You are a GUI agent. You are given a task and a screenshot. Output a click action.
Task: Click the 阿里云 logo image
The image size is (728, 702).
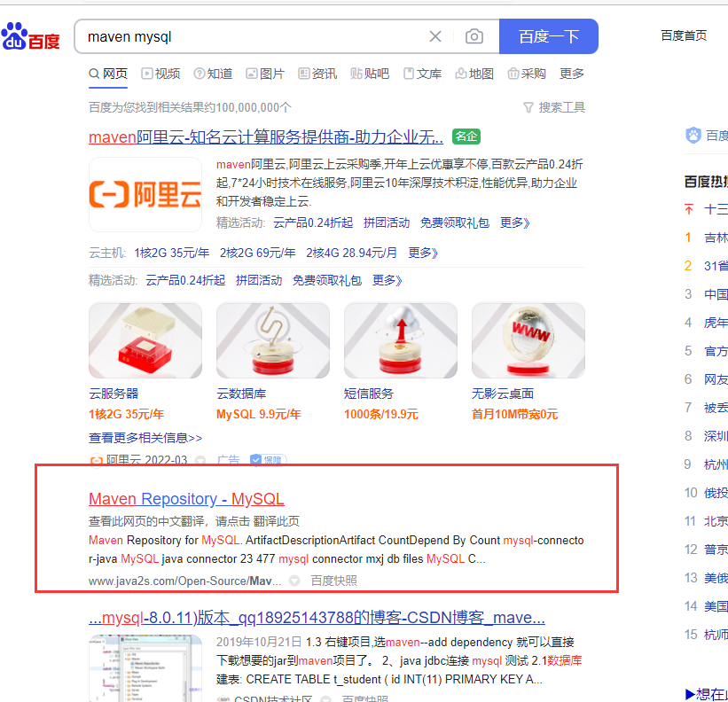pyautogui.click(x=145, y=194)
